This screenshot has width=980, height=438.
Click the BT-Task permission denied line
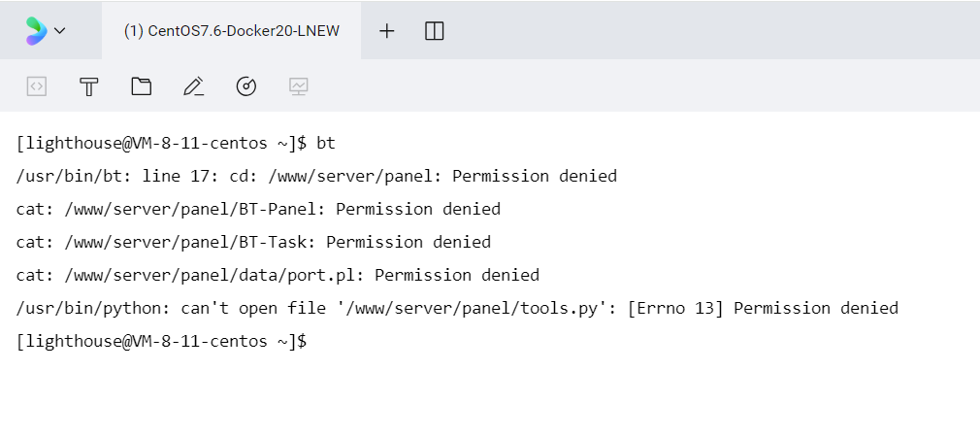coord(253,242)
